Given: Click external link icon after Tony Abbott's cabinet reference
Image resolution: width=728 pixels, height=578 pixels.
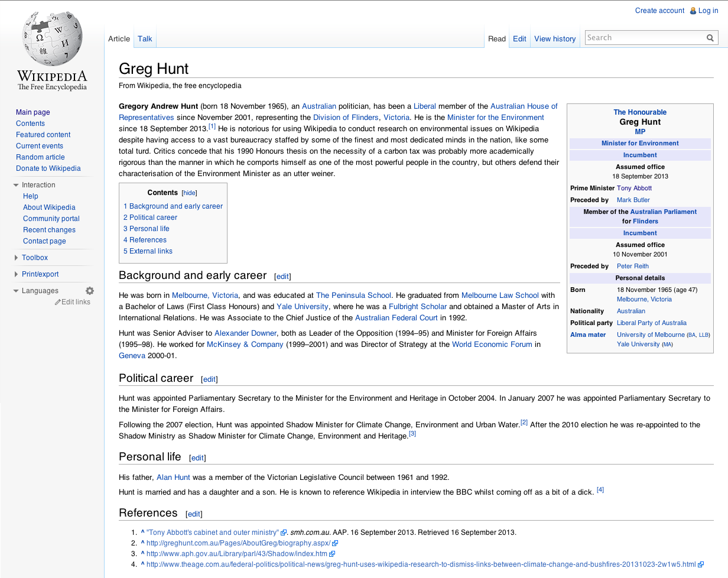Looking at the screenshot, I should pyautogui.click(x=284, y=532).
